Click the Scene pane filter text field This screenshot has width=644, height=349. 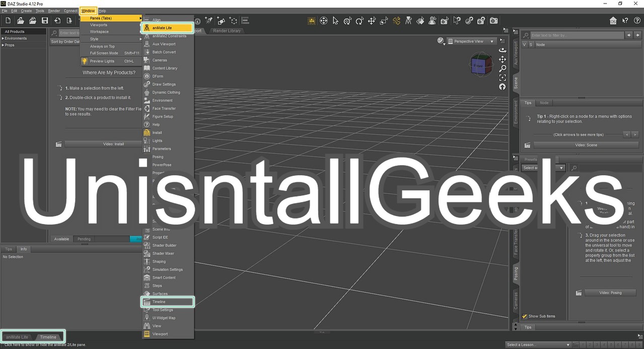point(577,35)
